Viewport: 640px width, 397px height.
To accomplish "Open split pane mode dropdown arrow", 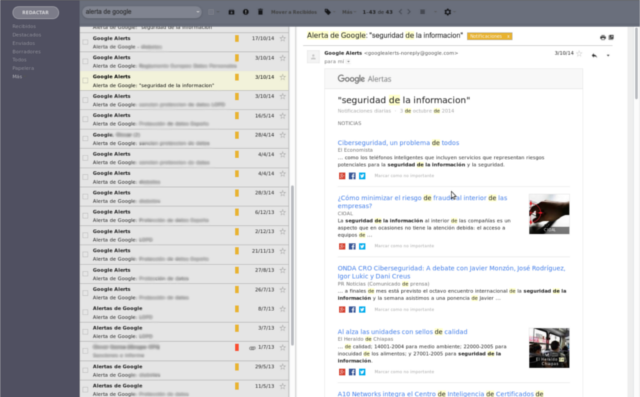I will 435,12.
